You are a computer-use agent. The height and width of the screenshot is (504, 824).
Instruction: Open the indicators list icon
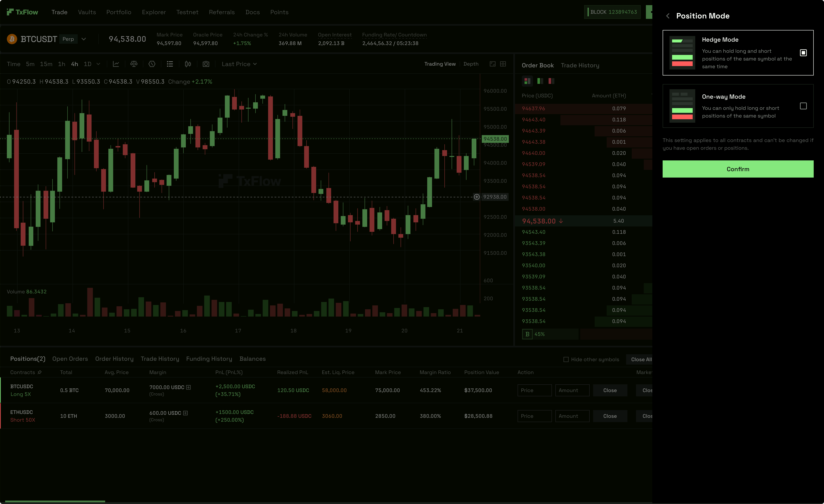(x=170, y=64)
